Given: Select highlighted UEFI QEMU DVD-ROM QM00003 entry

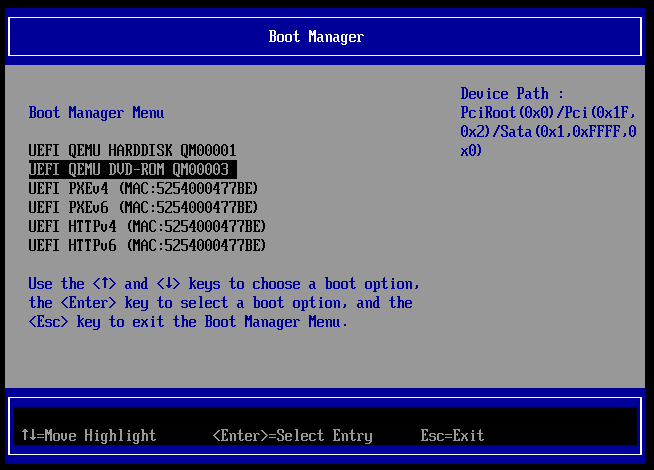Looking at the screenshot, I should (x=133, y=169).
